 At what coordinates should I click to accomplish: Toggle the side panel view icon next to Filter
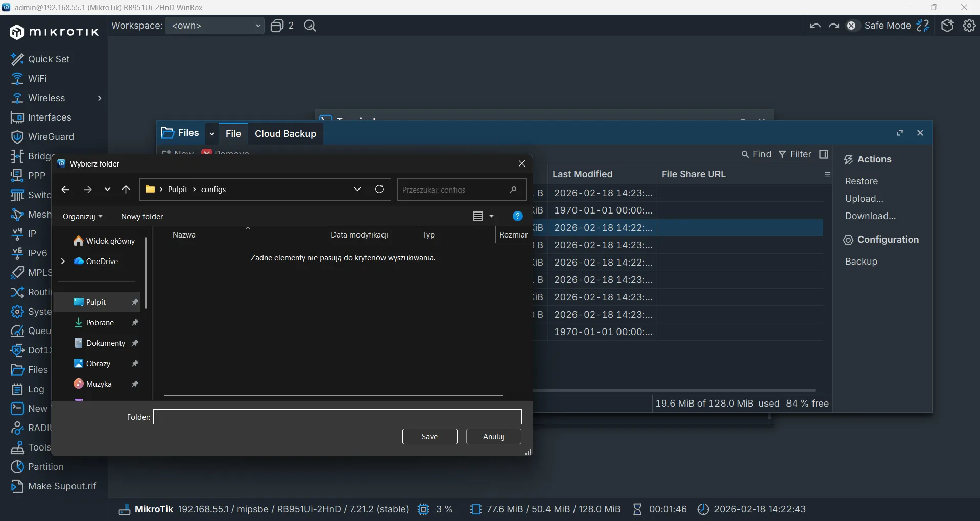[824, 154]
